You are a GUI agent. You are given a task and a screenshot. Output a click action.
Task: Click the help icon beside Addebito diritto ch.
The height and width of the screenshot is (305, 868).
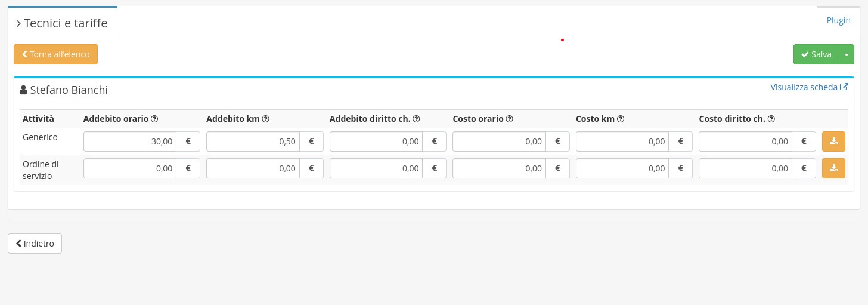coord(416,119)
